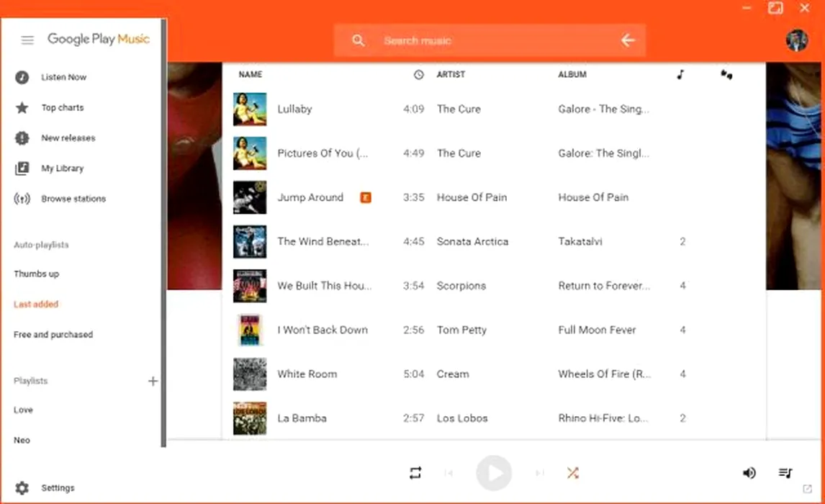Click the Browse stations radio icon
This screenshot has width=825, height=504.
(x=22, y=199)
